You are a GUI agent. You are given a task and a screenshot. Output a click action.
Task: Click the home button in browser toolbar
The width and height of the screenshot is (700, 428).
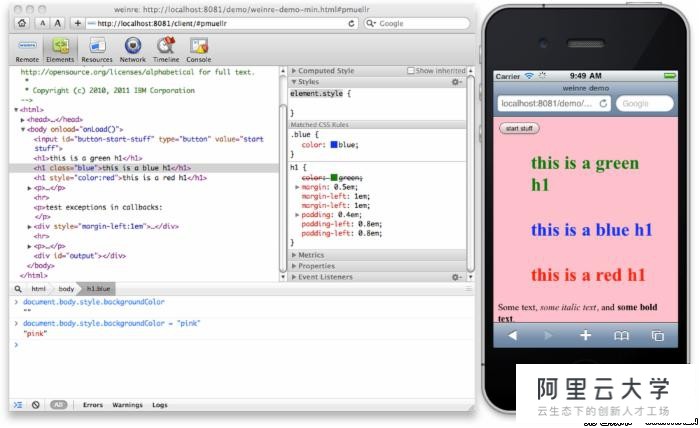(x=22, y=23)
